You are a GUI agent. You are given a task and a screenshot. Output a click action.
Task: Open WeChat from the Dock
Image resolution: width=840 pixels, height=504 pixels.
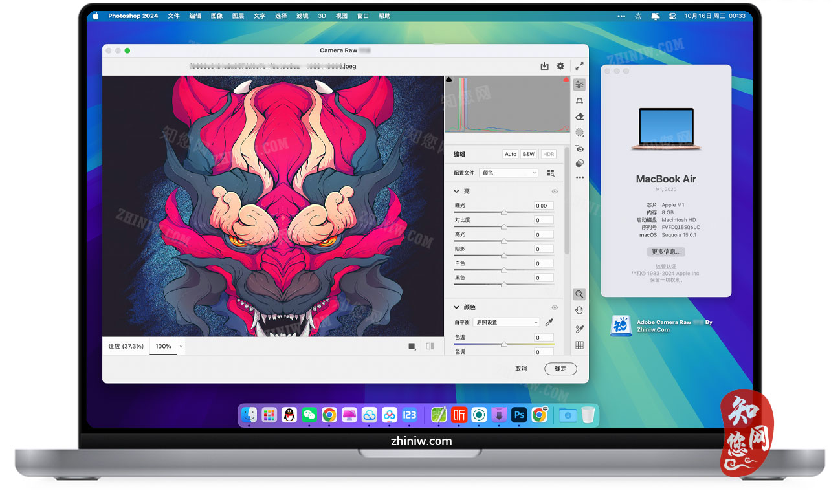pos(309,415)
